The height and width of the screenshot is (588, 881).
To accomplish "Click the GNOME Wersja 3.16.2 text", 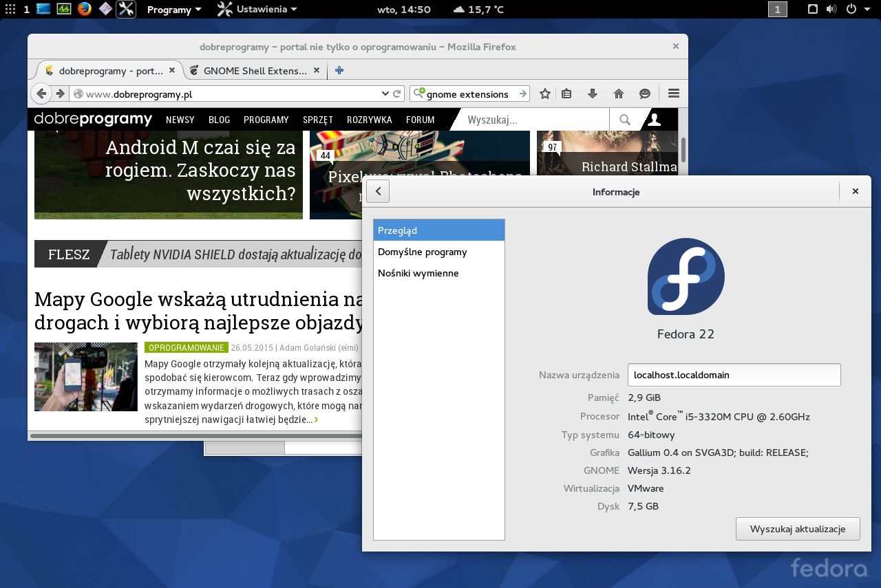I will coord(659,470).
